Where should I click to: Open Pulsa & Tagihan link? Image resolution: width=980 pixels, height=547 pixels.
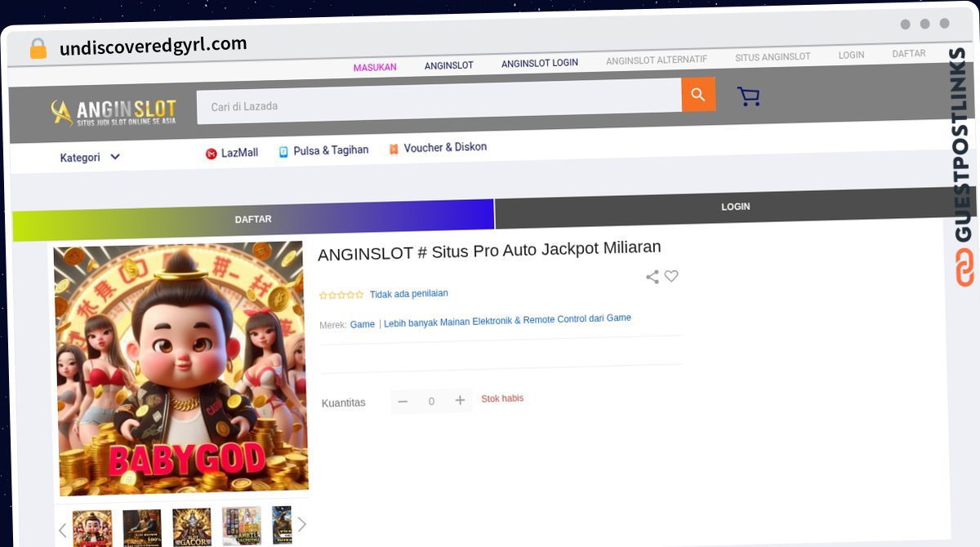[x=323, y=150]
